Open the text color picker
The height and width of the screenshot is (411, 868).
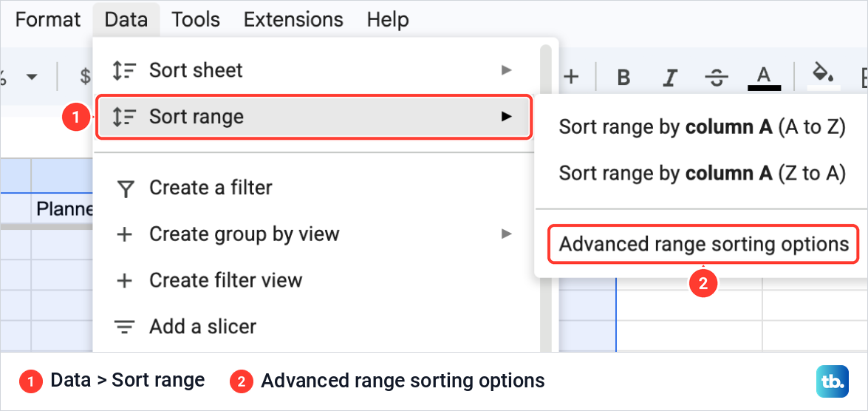(x=764, y=78)
